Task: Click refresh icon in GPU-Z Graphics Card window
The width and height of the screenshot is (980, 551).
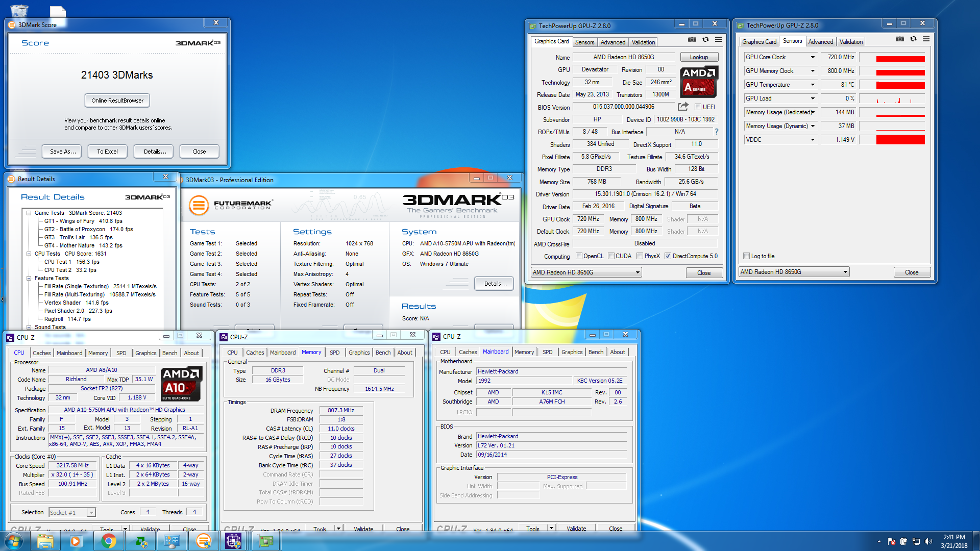Action: (x=705, y=39)
